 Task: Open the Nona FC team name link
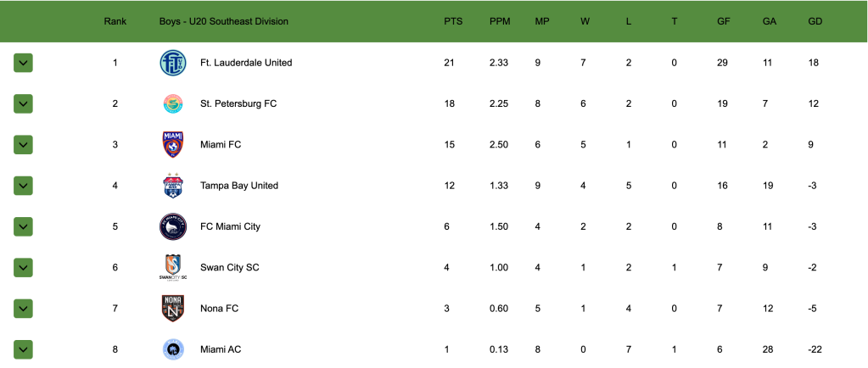(x=219, y=309)
